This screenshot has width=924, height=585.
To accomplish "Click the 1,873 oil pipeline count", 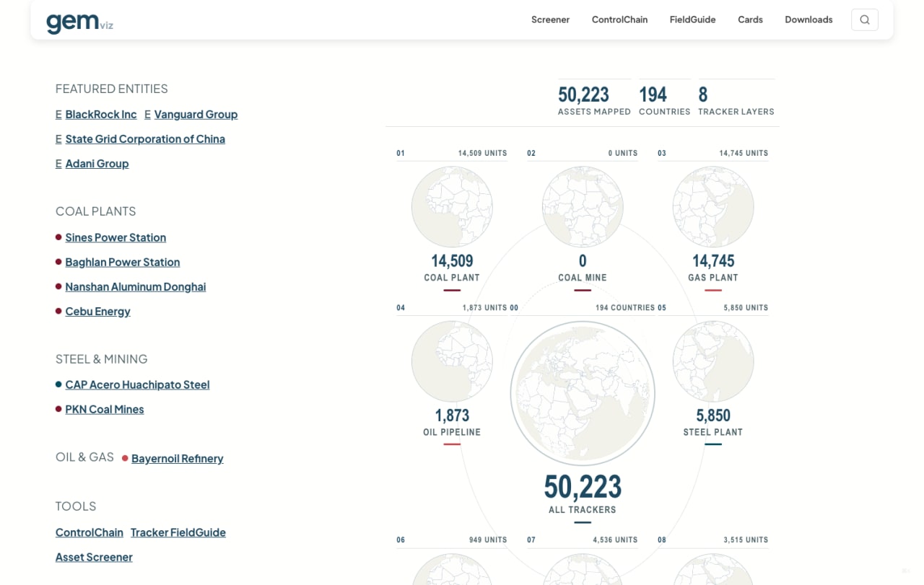I will pyautogui.click(x=452, y=415).
